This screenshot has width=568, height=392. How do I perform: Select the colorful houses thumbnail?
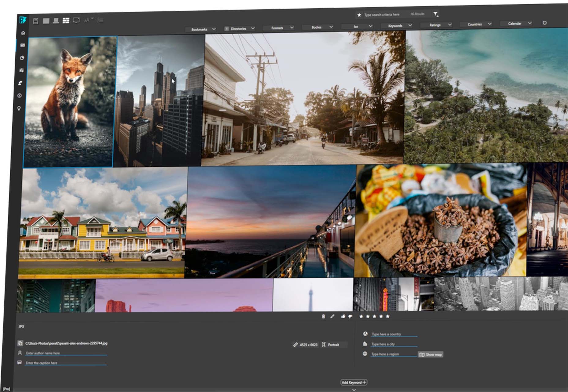(103, 223)
